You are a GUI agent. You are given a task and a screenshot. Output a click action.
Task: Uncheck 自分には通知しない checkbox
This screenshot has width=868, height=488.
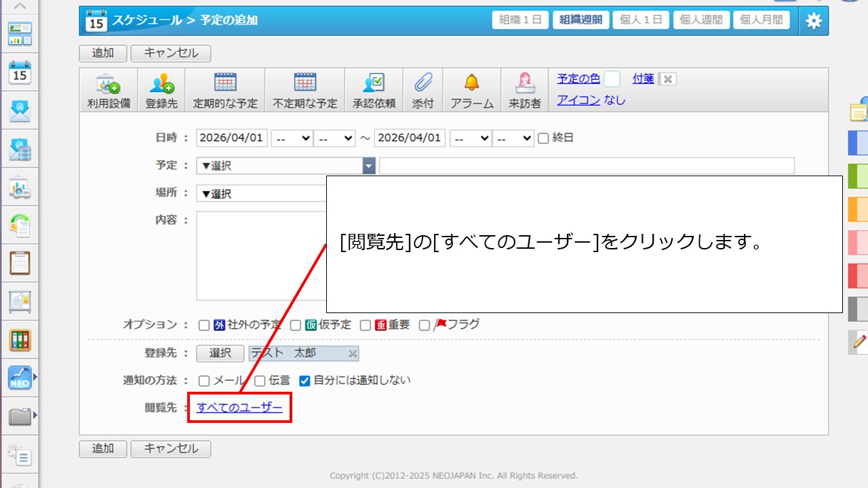point(304,381)
